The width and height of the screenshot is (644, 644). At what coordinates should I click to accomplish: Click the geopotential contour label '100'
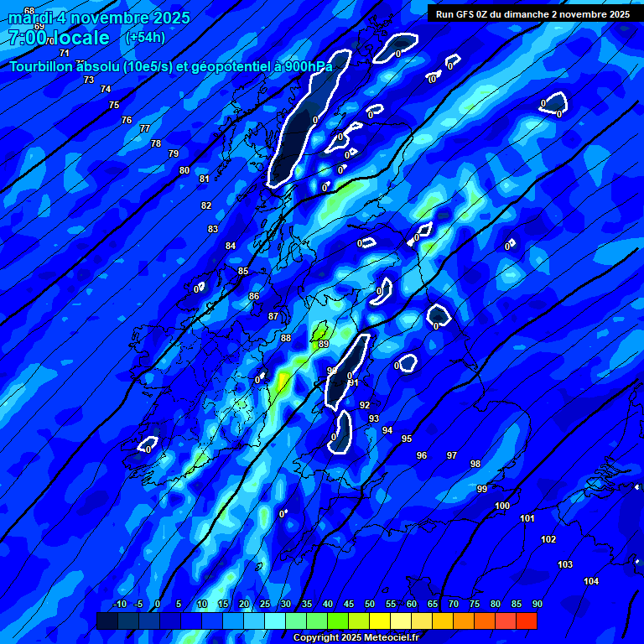coord(502,506)
